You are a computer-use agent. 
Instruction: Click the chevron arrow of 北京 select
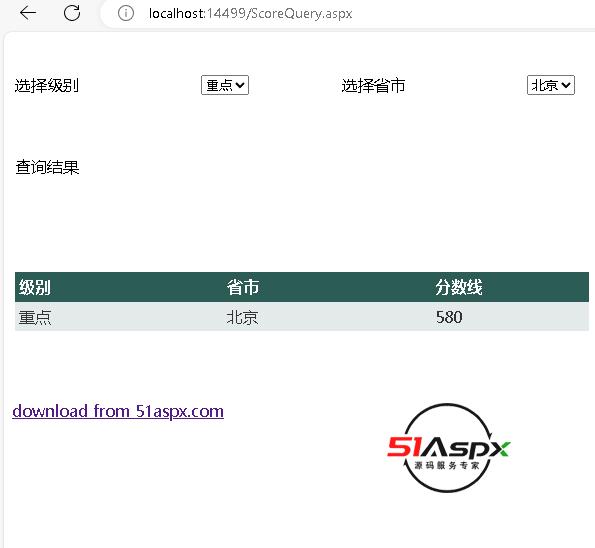(x=565, y=85)
